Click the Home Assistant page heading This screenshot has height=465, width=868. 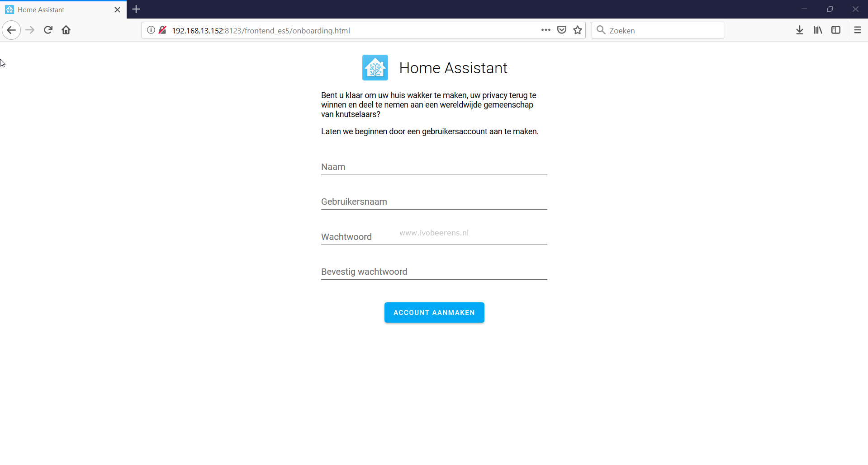[x=453, y=68]
